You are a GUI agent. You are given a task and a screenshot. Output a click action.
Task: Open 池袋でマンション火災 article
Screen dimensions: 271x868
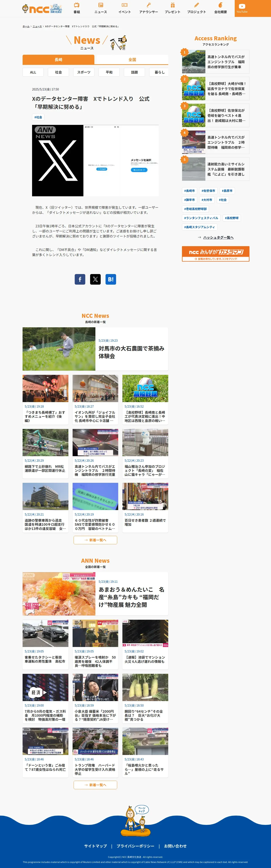[145, 645]
